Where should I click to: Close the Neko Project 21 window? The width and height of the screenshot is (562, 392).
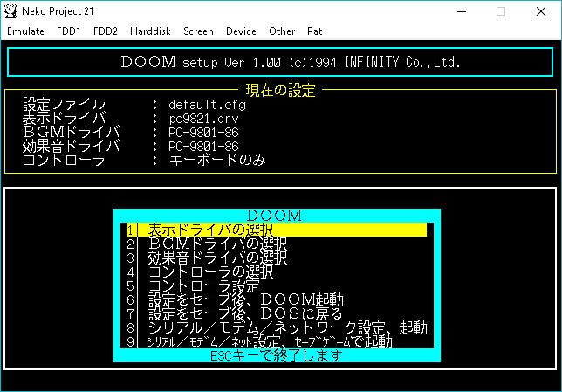tap(541, 11)
